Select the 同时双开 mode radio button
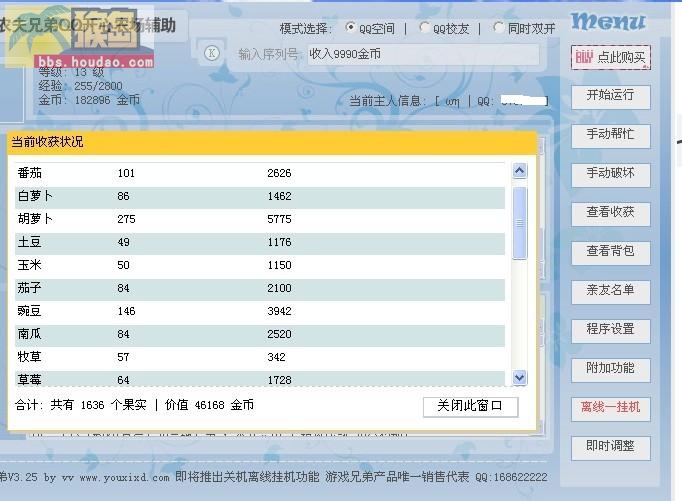682x501 pixels. point(498,27)
